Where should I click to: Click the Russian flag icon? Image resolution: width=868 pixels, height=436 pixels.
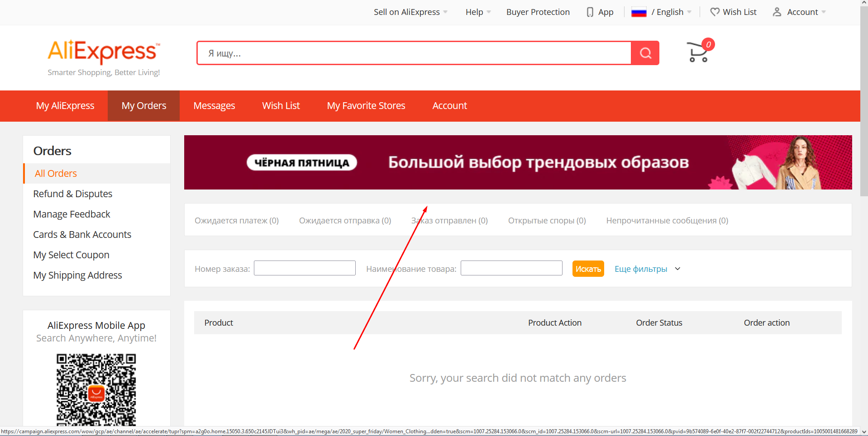tap(639, 12)
